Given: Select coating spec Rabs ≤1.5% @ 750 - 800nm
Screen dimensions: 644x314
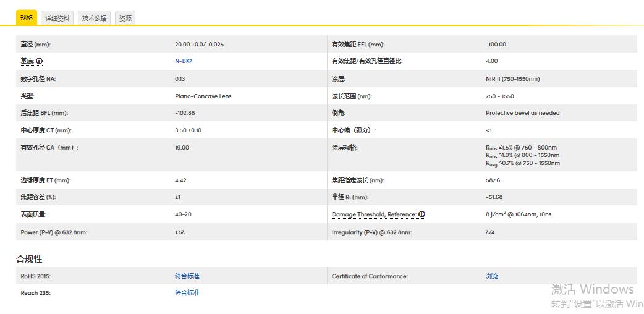Looking at the screenshot, I should coord(521,148).
